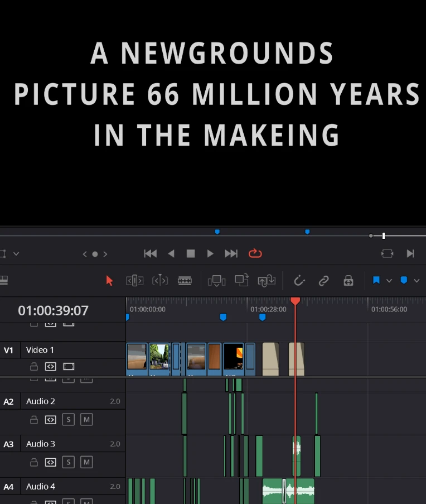The image size is (426, 504).
Task: Click the blue Add Marker icon
Action: coord(404,280)
